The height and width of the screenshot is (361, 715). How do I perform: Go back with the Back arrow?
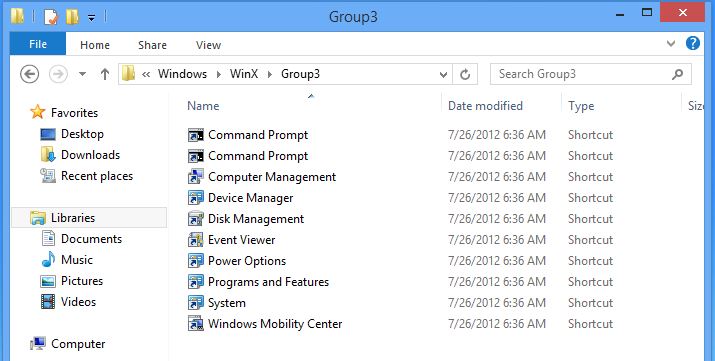click(x=30, y=74)
